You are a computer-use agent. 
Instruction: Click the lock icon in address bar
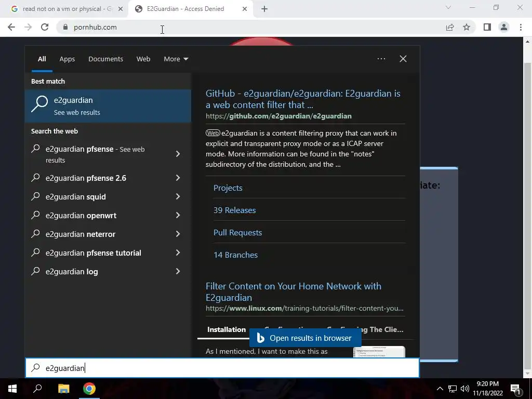tap(65, 27)
